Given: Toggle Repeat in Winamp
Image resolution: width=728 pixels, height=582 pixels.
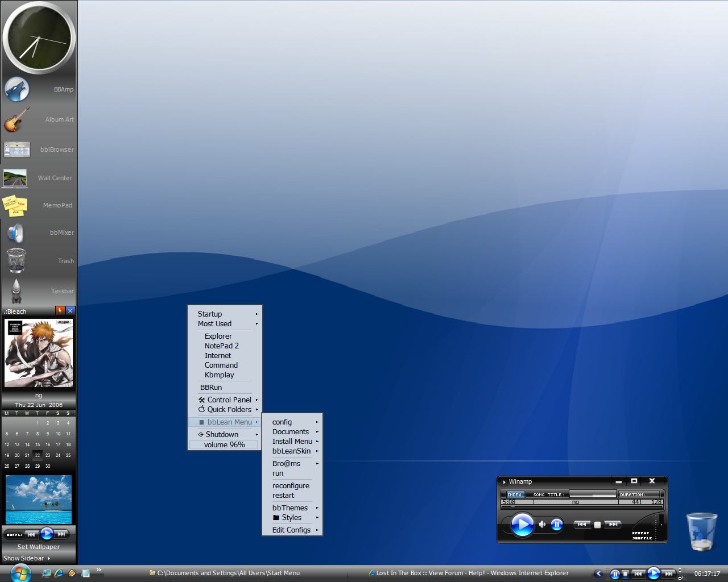Looking at the screenshot, I should (x=640, y=533).
